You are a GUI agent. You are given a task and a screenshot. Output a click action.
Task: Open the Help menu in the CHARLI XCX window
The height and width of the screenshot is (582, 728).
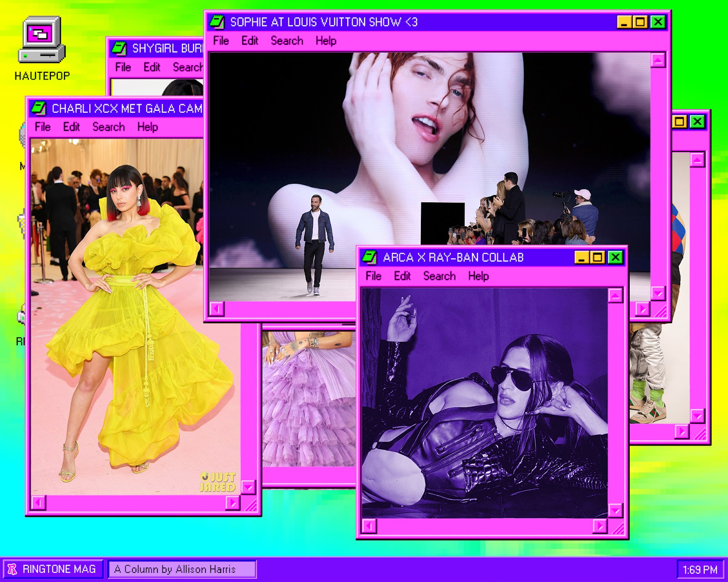coord(148,127)
